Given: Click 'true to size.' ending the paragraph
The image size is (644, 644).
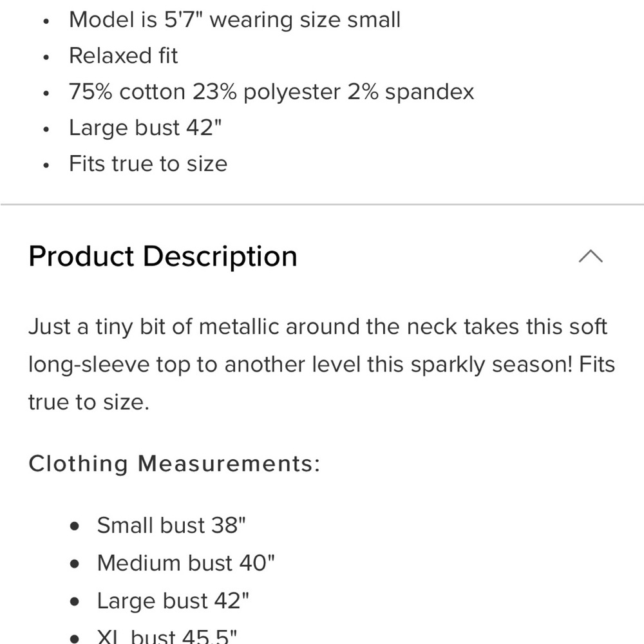Looking at the screenshot, I should [x=89, y=402].
